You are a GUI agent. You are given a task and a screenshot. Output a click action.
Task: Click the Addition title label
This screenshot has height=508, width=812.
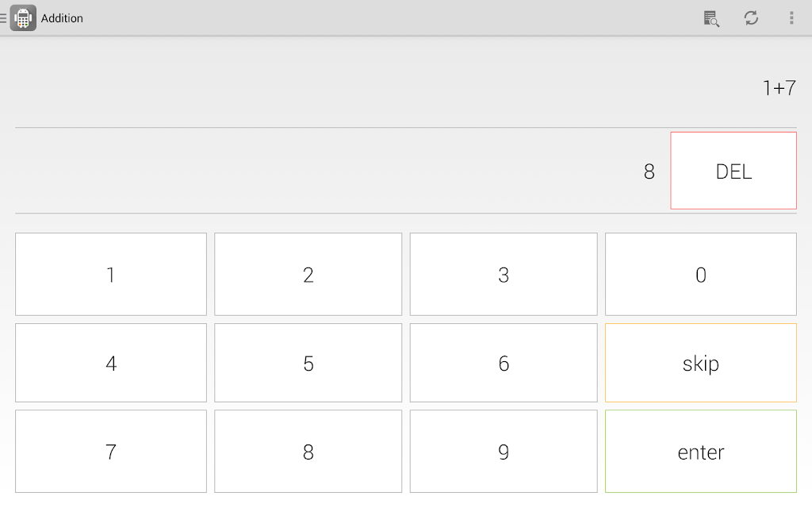pyautogui.click(x=62, y=18)
